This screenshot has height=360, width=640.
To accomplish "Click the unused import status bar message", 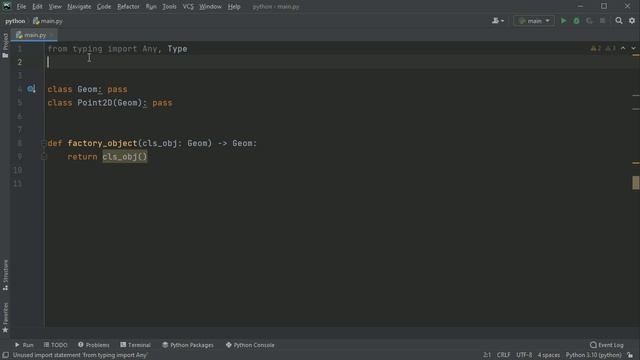I will click(80, 355).
